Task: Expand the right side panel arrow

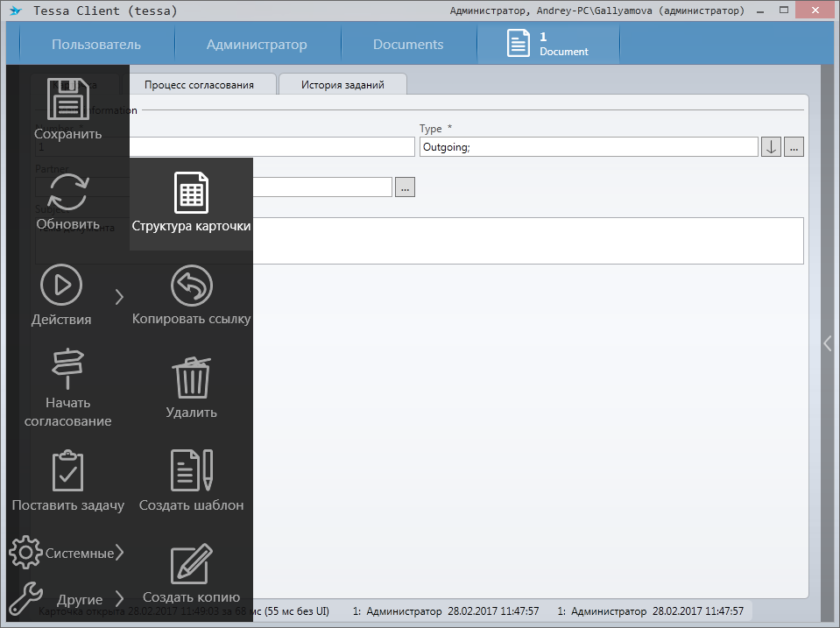Action: (828, 343)
